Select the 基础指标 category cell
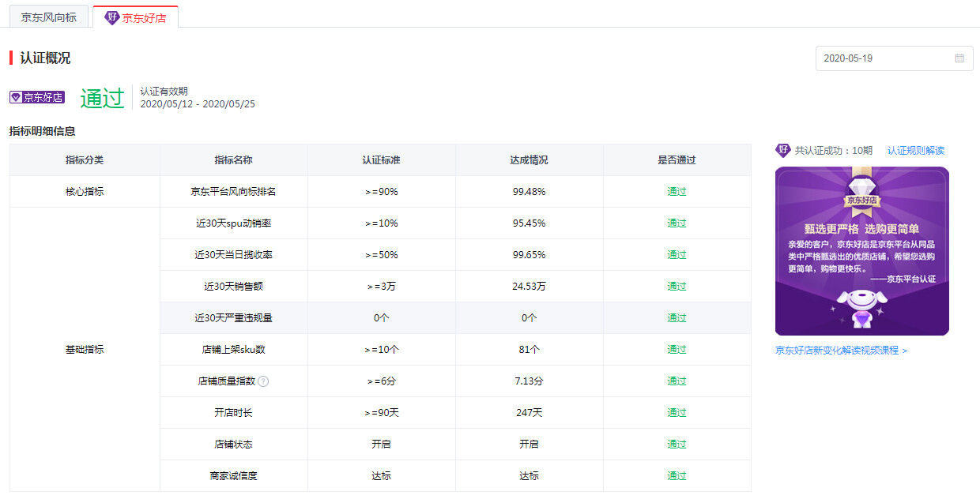The height and width of the screenshot is (499, 980). (x=85, y=350)
